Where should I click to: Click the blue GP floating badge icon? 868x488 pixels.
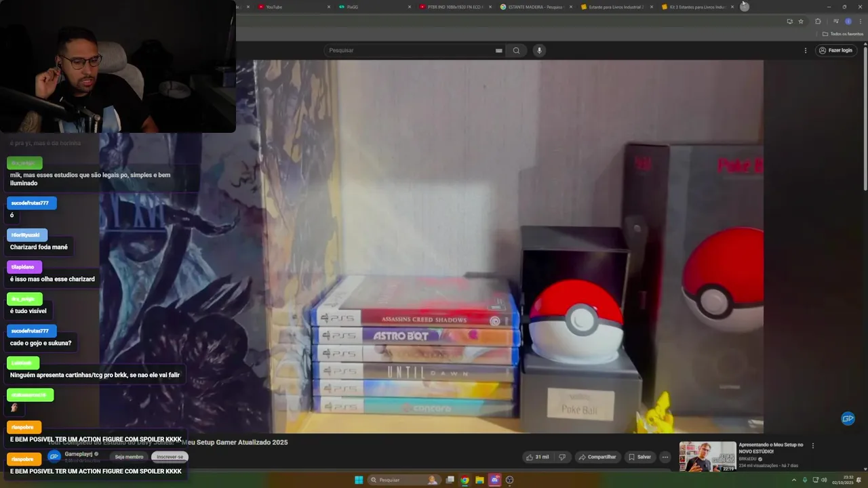click(x=848, y=419)
